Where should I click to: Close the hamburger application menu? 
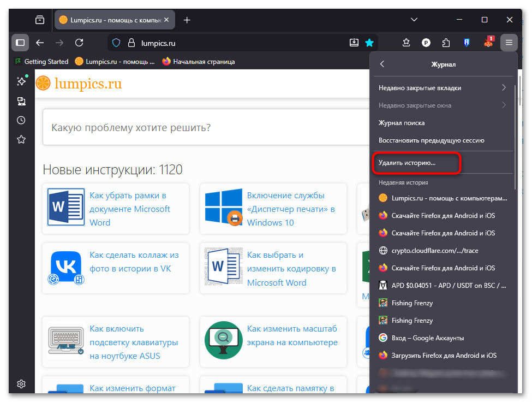[509, 43]
